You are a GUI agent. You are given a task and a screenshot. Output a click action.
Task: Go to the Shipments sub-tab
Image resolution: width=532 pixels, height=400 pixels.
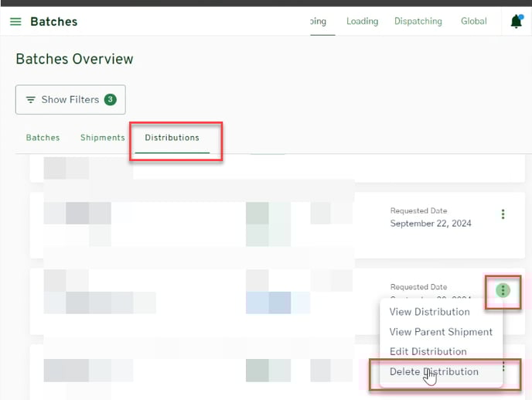(x=102, y=138)
